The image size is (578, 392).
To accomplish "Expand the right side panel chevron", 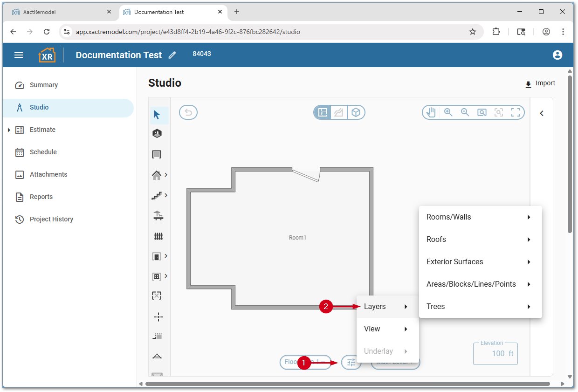I will click(x=542, y=113).
